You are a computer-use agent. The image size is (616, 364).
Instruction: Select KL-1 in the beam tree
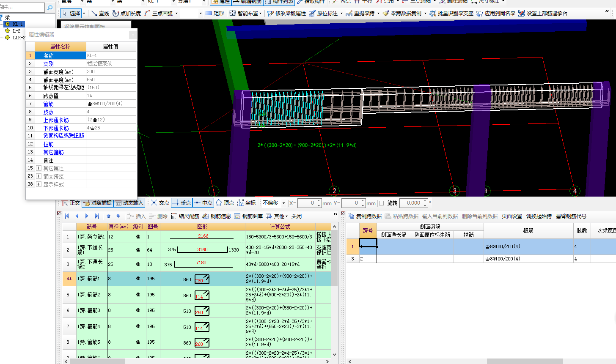click(18, 24)
